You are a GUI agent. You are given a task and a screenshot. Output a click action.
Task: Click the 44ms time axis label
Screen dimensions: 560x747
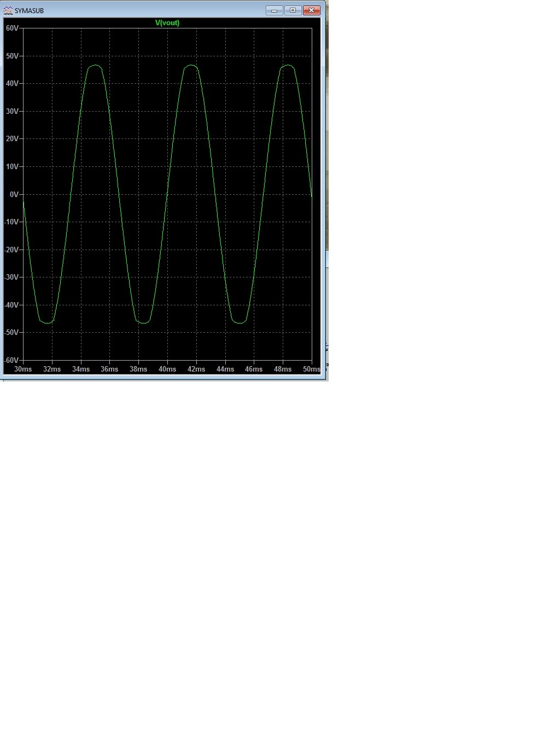(225, 369)
